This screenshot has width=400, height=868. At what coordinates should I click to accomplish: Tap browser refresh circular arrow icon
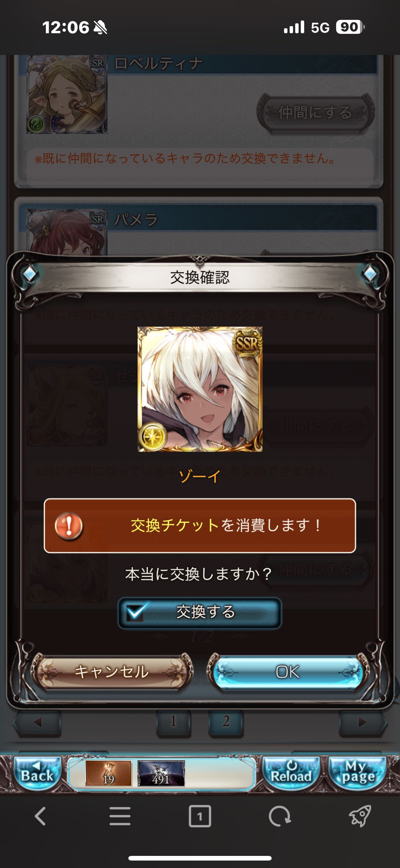(x=279, y=816)
